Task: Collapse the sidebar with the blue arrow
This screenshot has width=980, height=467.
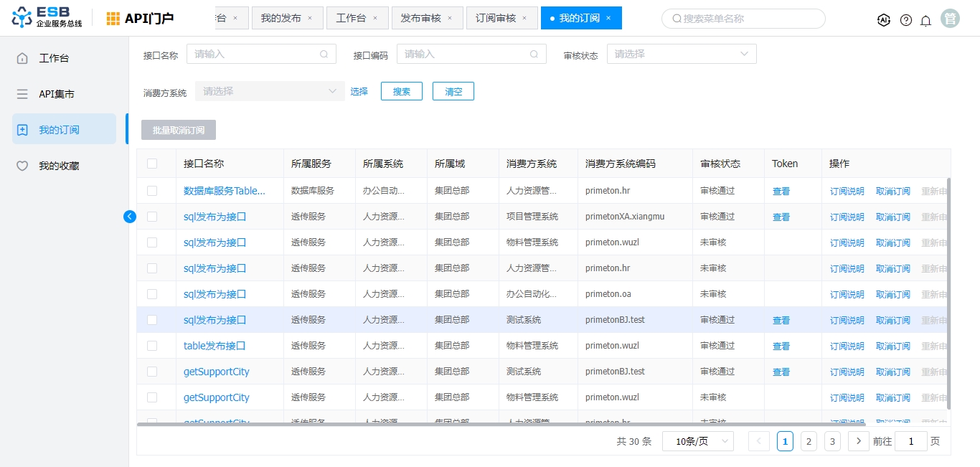Action: point(130,217)
